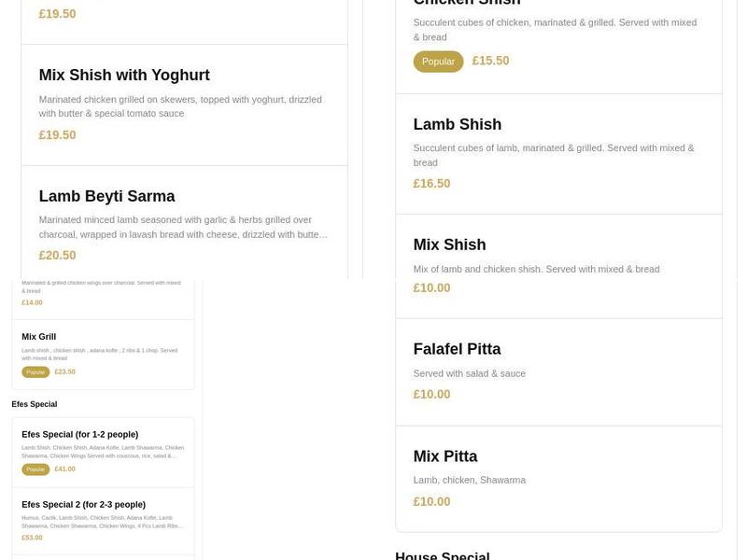Select the Mix Pitta menu item
This screenshot has width=747, height=560.
445,456
